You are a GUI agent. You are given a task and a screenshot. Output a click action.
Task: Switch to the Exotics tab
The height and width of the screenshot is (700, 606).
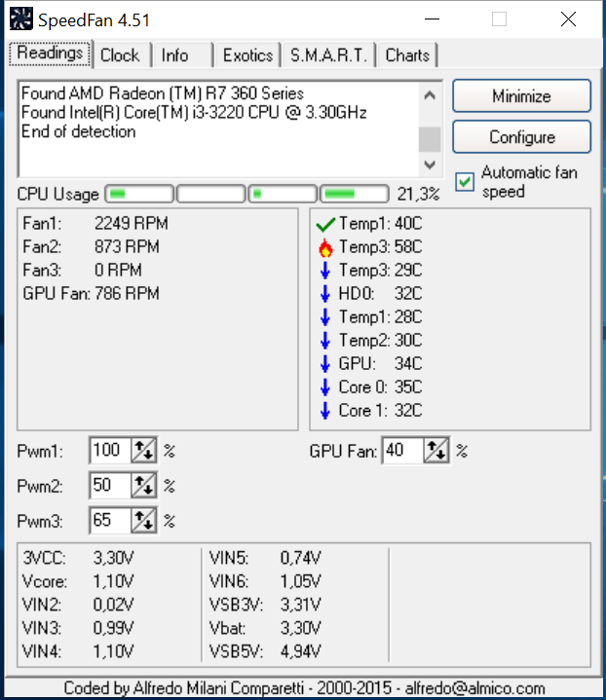[247, 55]
